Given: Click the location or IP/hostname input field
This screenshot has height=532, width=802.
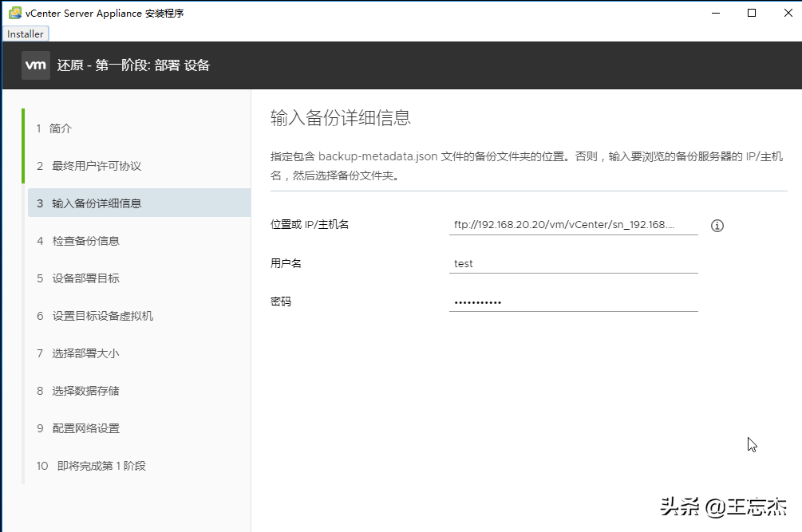Looking at the screenshot, I should point(573,225).
